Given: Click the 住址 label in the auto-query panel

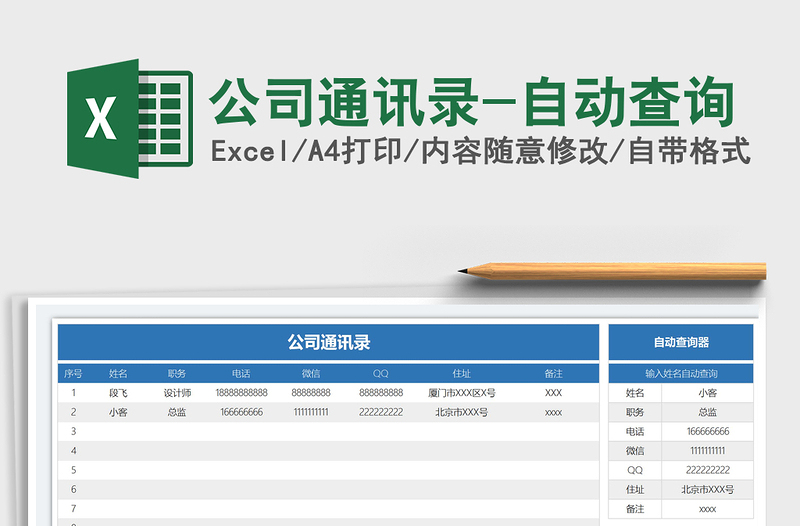Looking at the screenshot, I should coord(635,490).
